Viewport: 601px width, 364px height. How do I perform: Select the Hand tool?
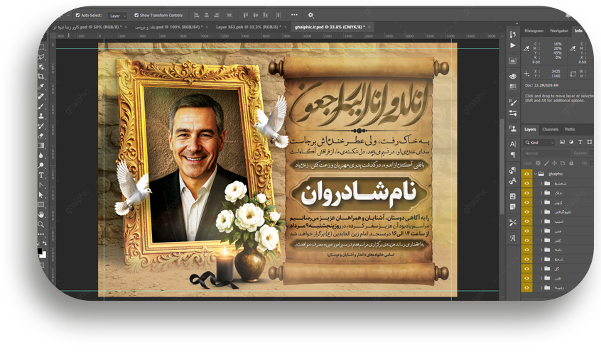42,214
